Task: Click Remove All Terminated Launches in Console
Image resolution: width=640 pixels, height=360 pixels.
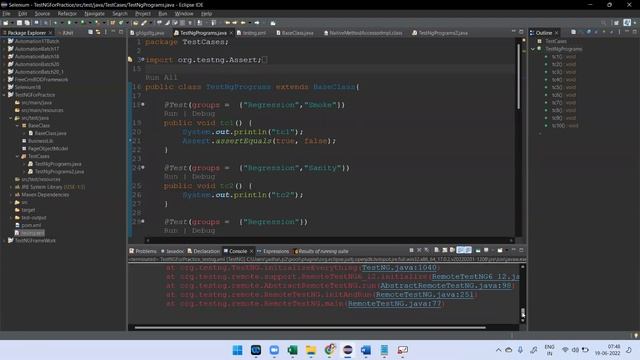Action: point(427,250)
